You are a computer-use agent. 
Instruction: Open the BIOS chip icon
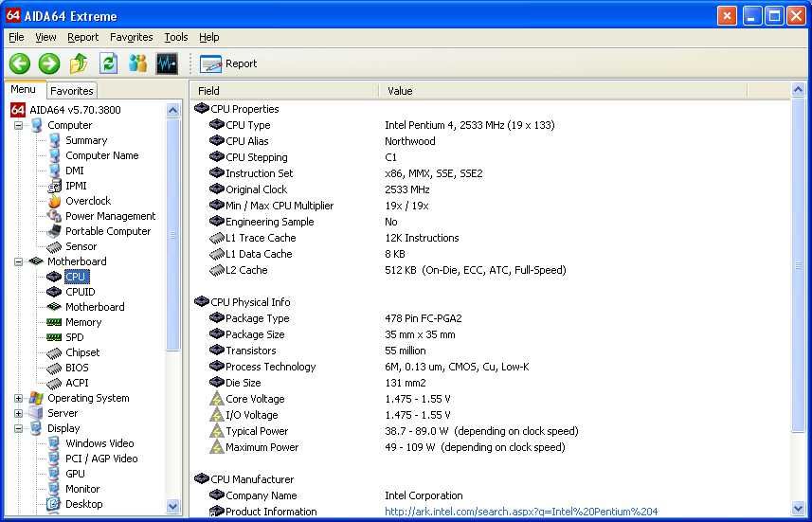click(x=54, y=368)
